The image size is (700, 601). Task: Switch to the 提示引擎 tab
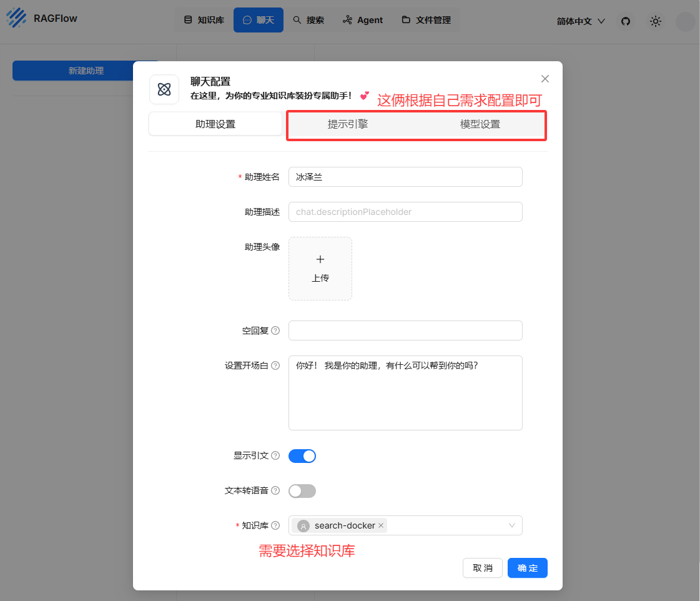click(348, 124)
